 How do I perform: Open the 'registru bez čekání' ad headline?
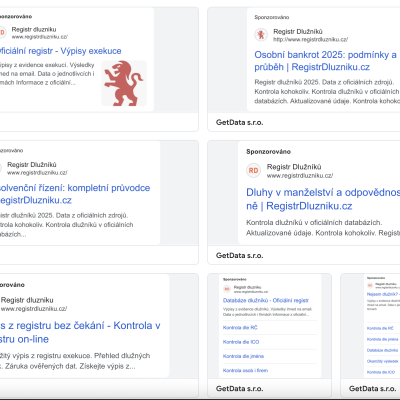(x=80, y=332)
